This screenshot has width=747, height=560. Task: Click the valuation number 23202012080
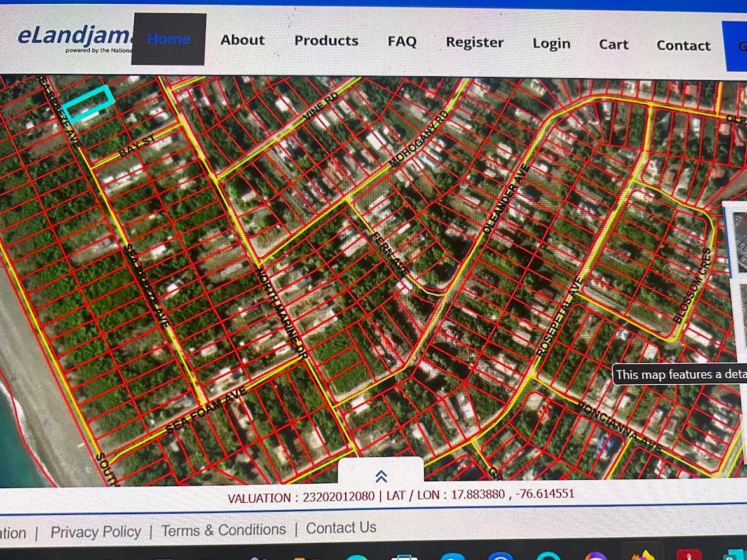point(339,496)
